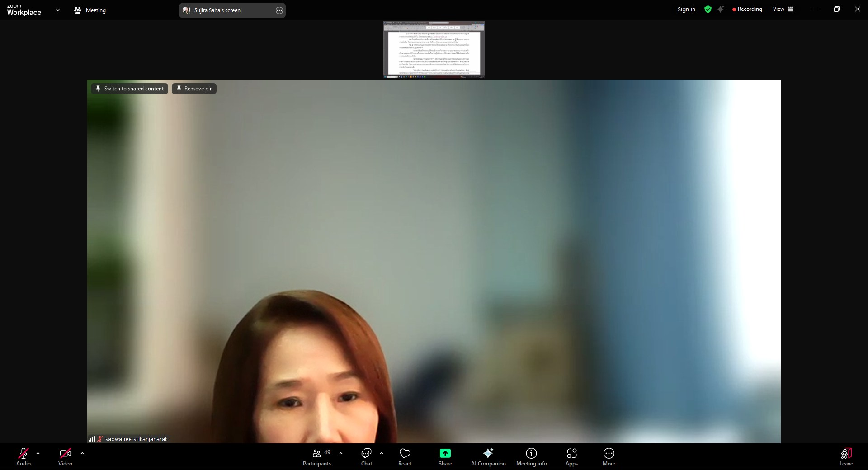The image size is (868, 470).
Task: Open Meeting info panel
Action: click(531, 456)
